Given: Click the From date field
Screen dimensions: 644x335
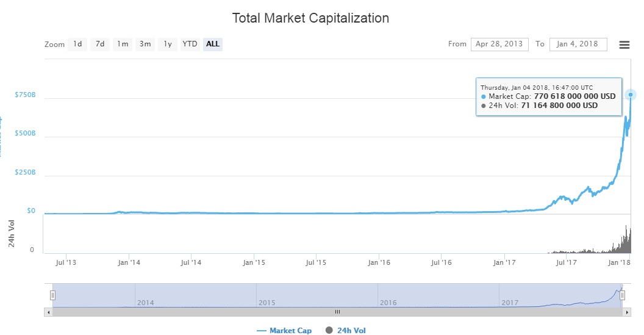Looking at the screenshot, I should tap(499, 44).
